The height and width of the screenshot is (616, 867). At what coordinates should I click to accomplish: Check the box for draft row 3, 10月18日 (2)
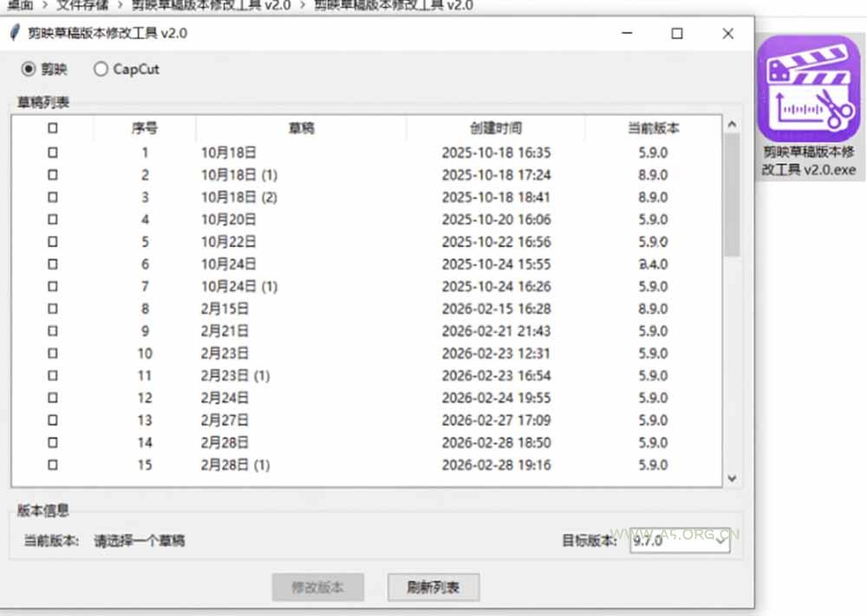tap(53, 198)
